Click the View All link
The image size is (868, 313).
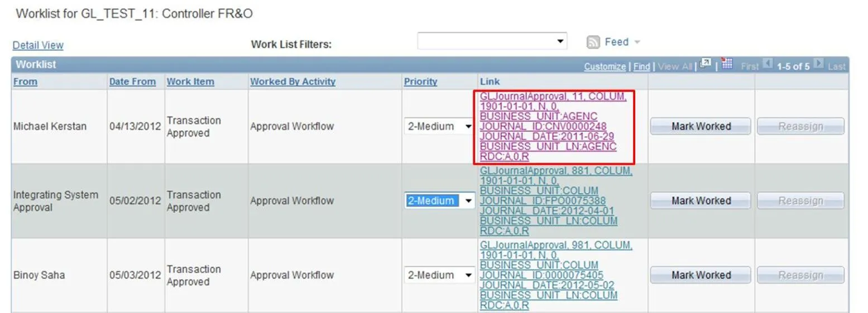point(675,67)
